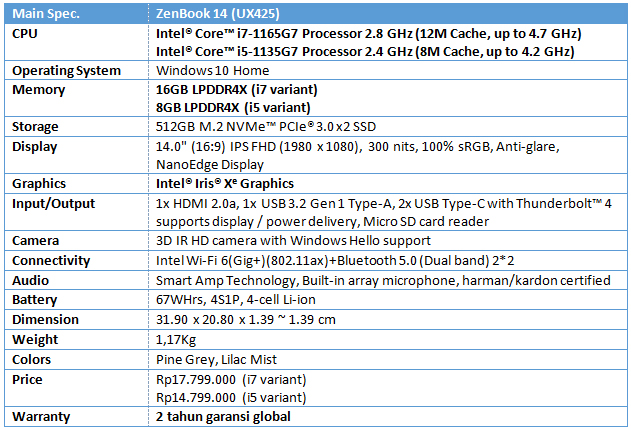
Task: Select the 'Display' row label
Action: pos(35,147)
